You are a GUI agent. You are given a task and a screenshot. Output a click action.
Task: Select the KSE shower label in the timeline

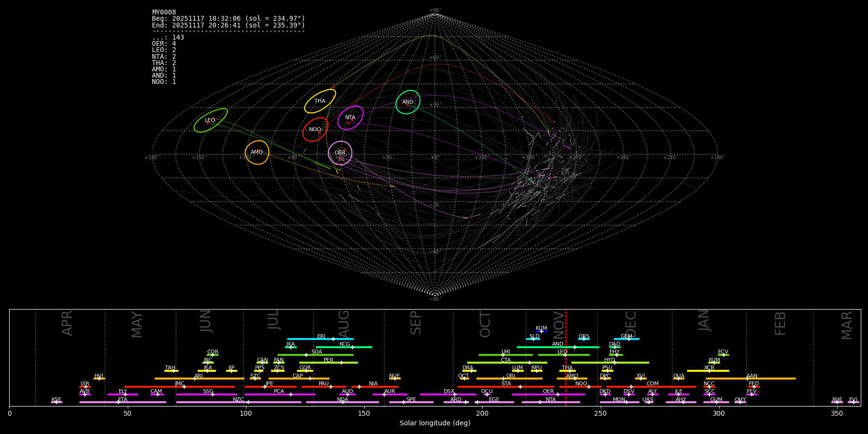click(56, 400)
